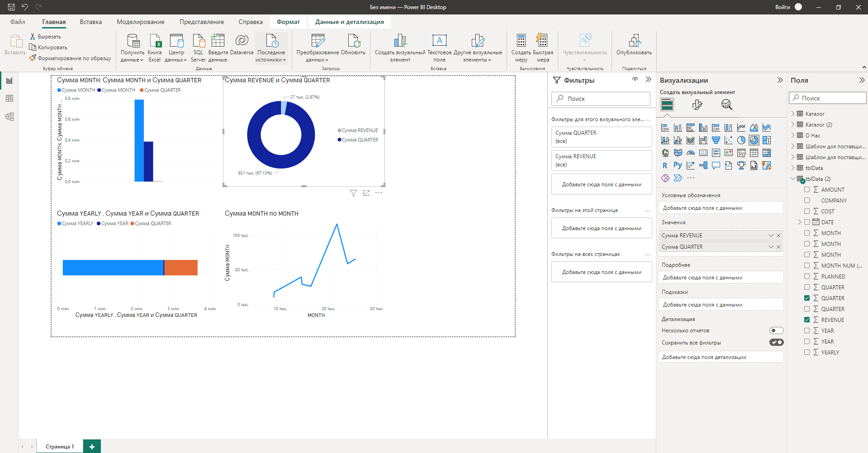Enable the 'Несколько отчетов' toggle
This screenshot has width=868, height=453.
pyautogui.click(x=776, y=330)
